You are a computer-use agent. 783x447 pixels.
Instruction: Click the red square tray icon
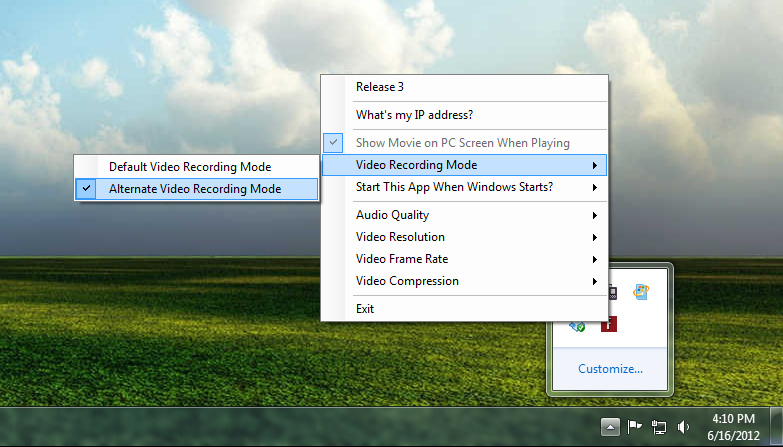coord(609,323)
